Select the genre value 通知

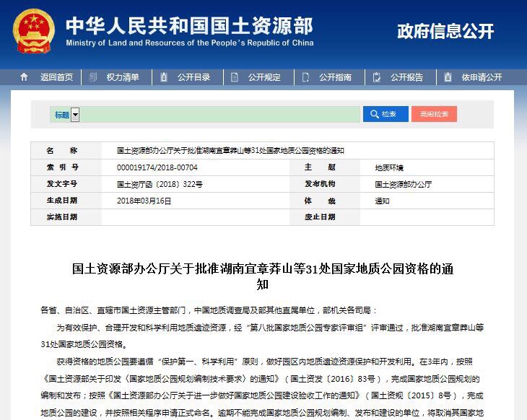pyautogui.click(x=382, y=201)
